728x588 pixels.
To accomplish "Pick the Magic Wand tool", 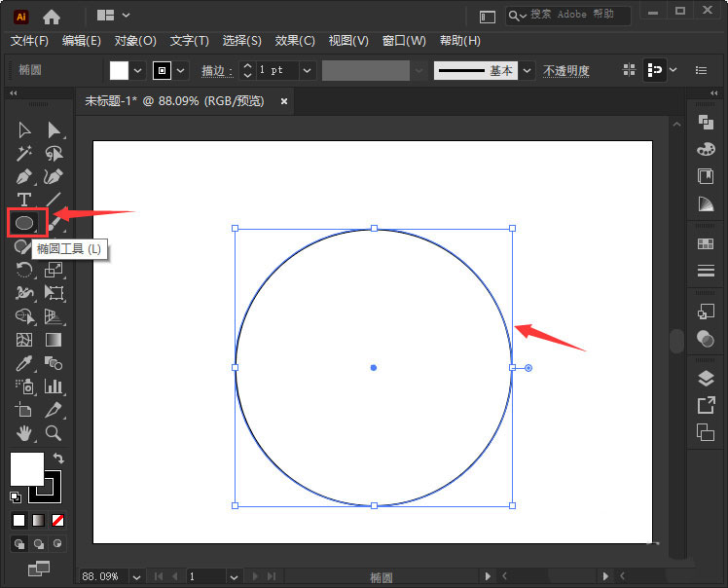I will [24, 153].
